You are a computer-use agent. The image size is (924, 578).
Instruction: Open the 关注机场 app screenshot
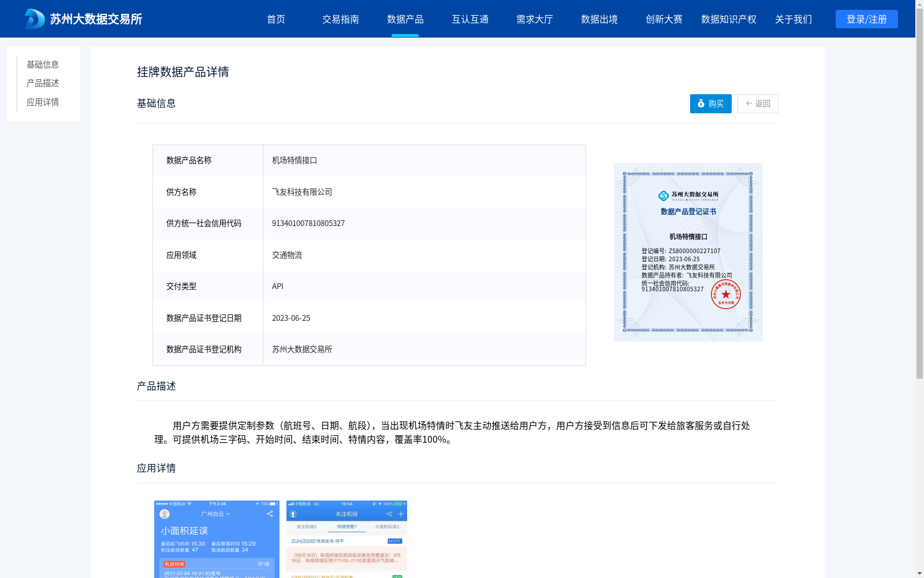pos(346,539)
